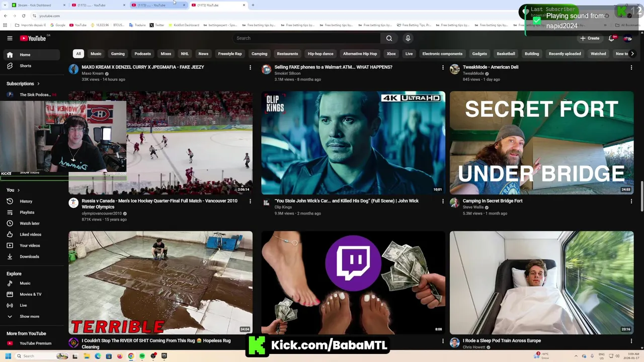
Task: Select the Freestyle Rap filter chip
Action: point(230,54)
